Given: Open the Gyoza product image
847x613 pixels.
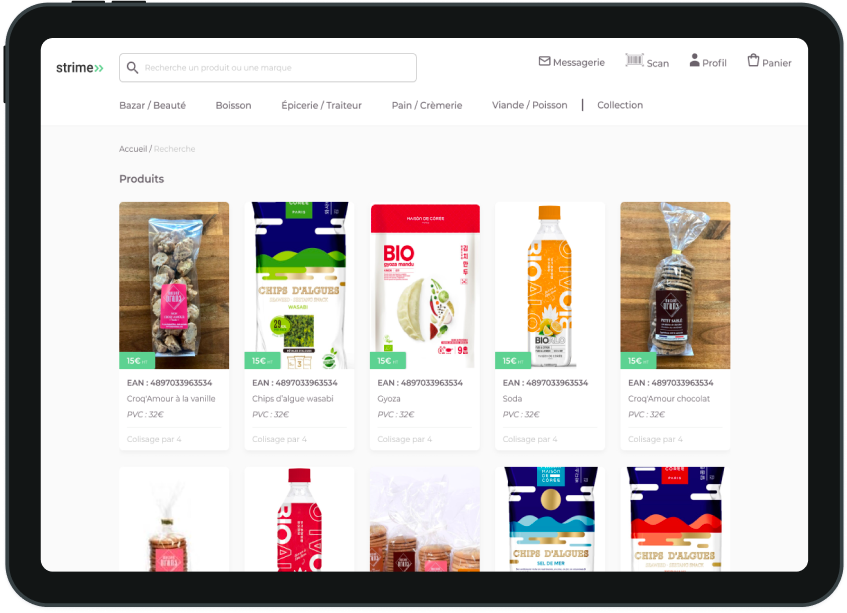Looking at the screenshot, I should [425, 285].
